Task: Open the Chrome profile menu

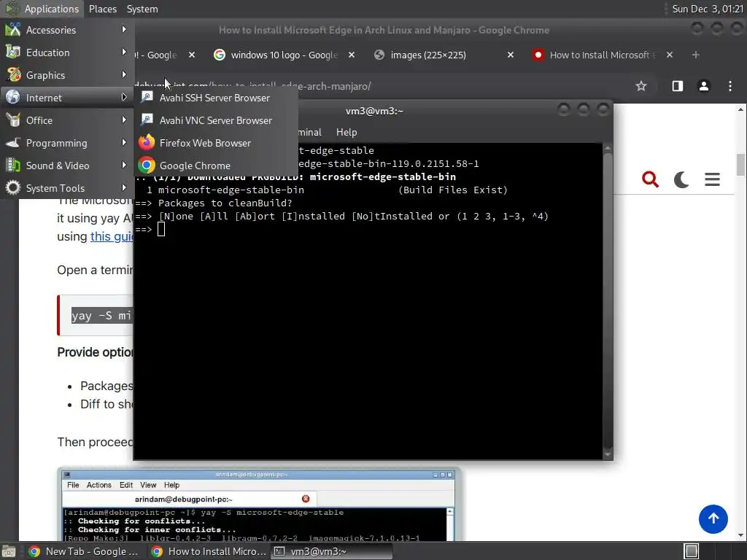Action: (704, 86)
